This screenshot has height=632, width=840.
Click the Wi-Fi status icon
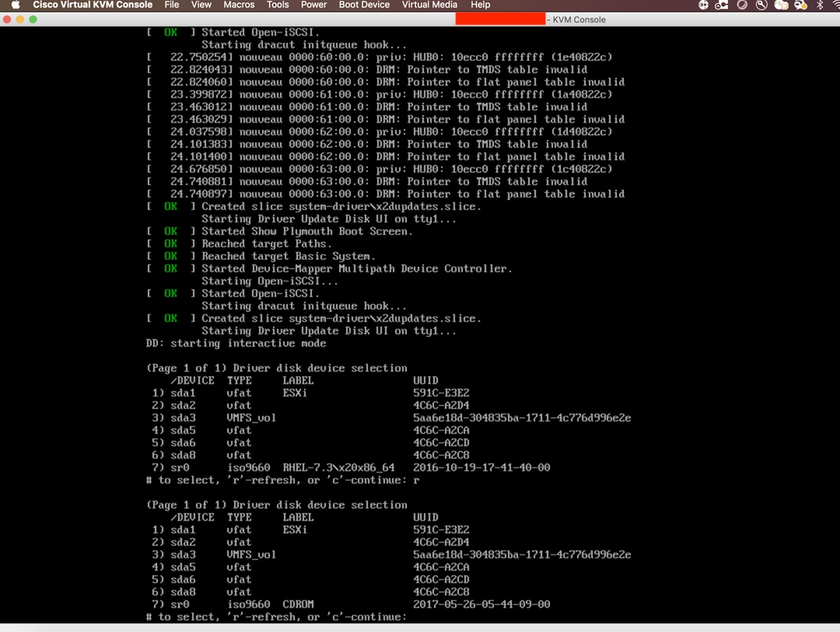click(836, 5)
